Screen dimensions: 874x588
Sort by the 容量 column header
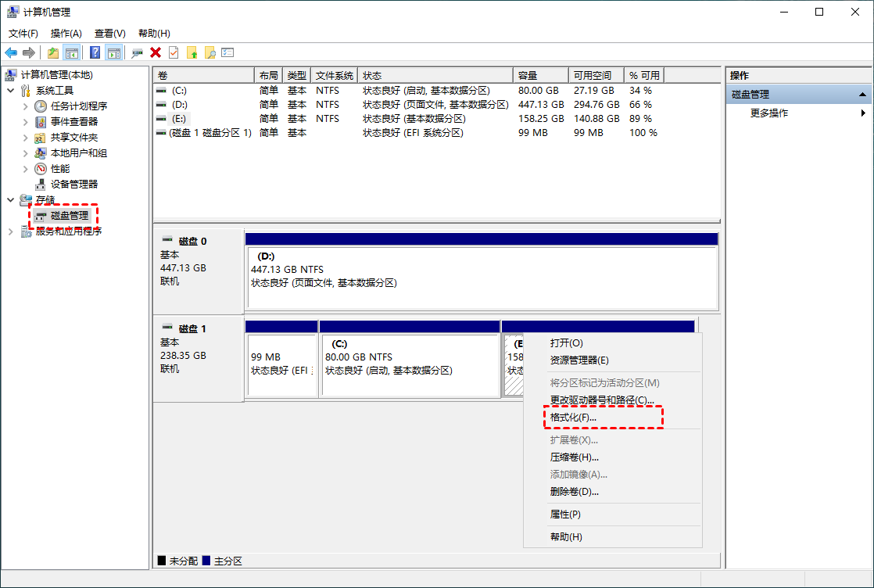pyautogui.click(x=541, y=75)
